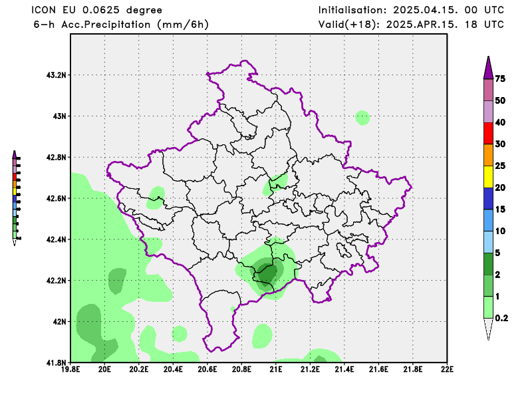
Task: Click the orange 25–30 mm legend swatch
Action: tap(488, 155)
